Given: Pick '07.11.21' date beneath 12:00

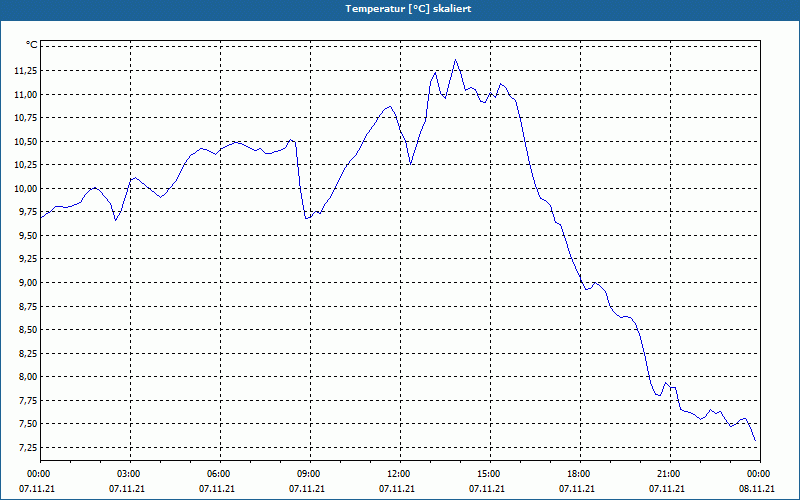Looking at the screenshot, I should [397, 489].
